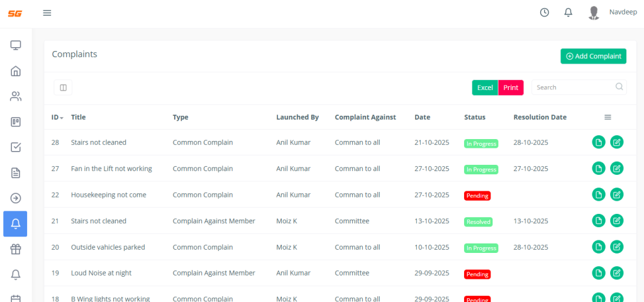Sort table by ID column header
The width and height of the screenshot is (644, 302).
57,117
